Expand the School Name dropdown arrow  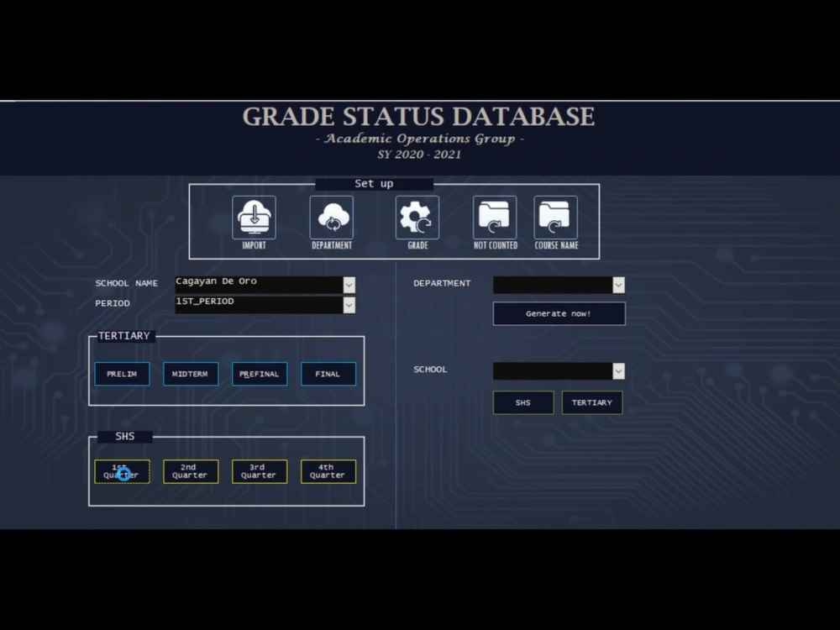(349, 285)
